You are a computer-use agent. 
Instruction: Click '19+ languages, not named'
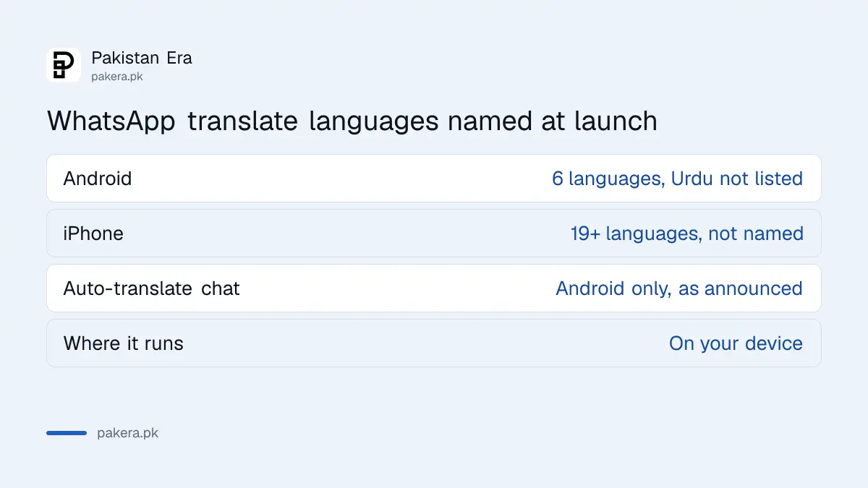[x=687, y=234]
